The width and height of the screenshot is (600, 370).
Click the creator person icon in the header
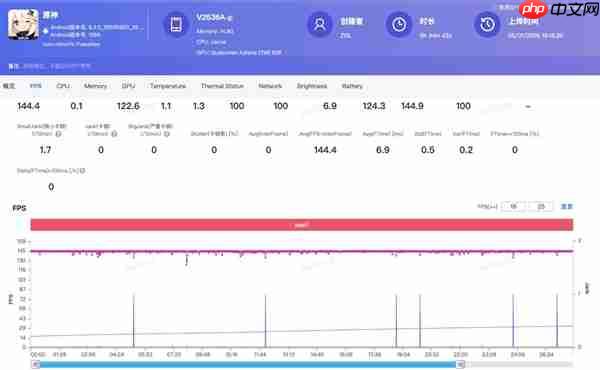pos(320,24)
